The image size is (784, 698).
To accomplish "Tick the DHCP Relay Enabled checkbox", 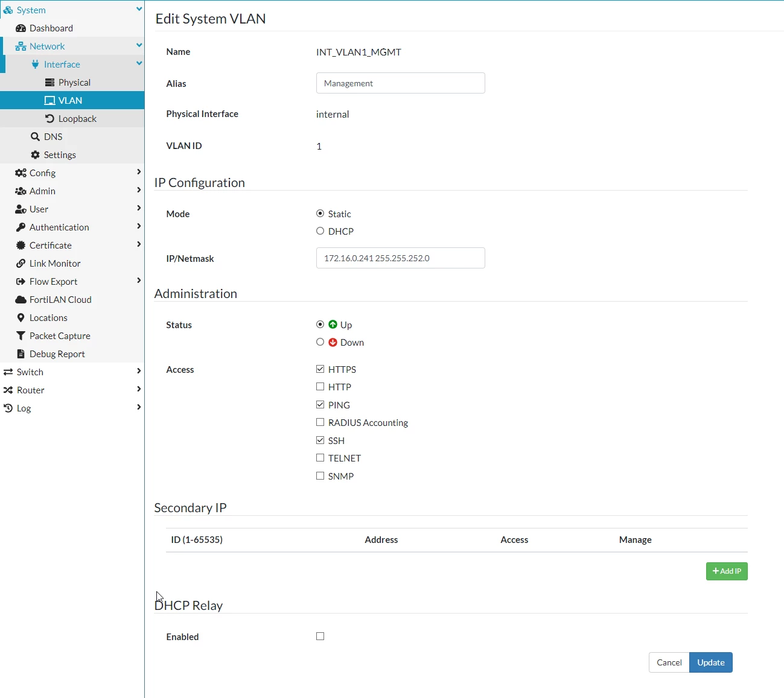I will click(320, 636).
